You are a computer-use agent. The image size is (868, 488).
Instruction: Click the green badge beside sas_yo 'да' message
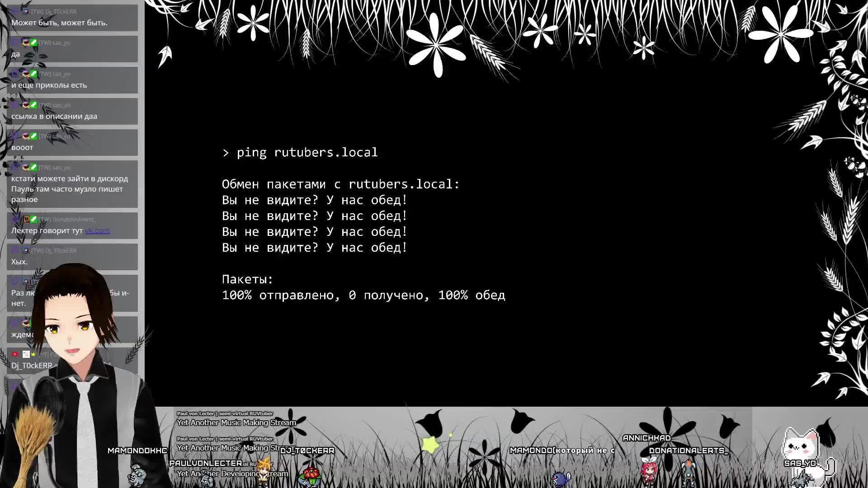point(33,42)
